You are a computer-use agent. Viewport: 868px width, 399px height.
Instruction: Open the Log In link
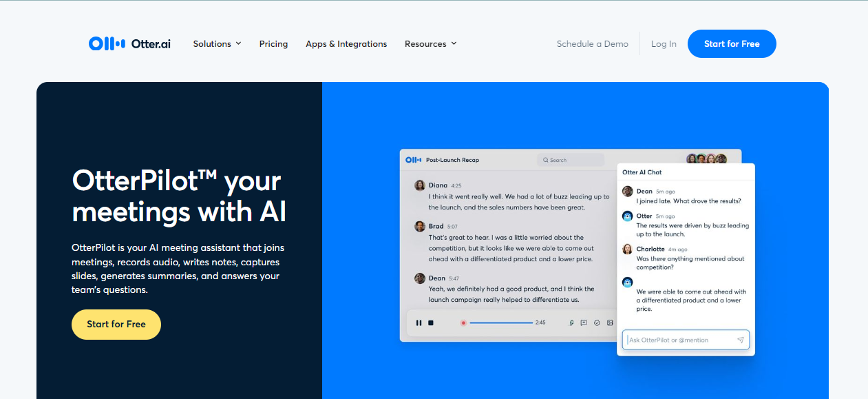663,43
